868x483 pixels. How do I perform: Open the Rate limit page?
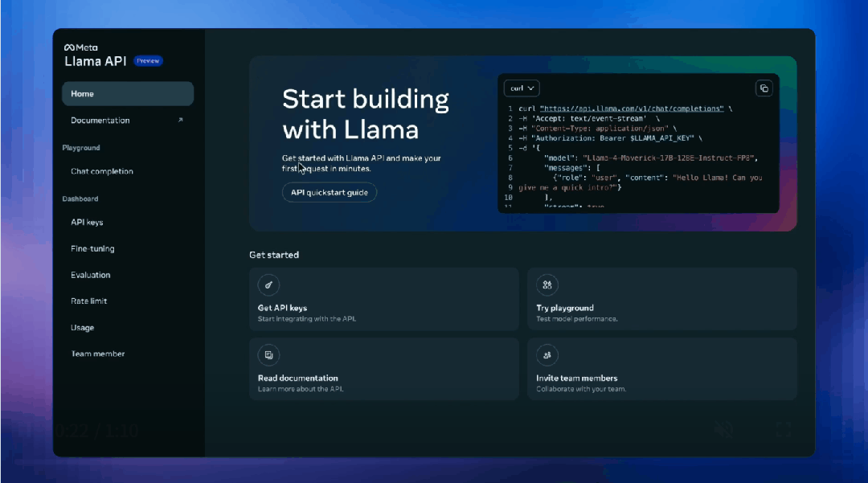[x=88, y=301]
